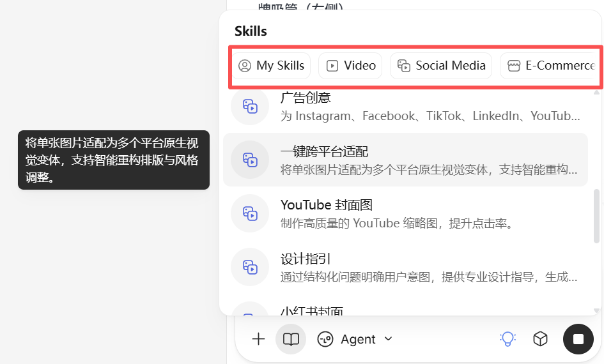Click the YouTube 封面图 skill icon
Image resolution: width=604 pixels, height=364 pixels.
click(250, 213)
